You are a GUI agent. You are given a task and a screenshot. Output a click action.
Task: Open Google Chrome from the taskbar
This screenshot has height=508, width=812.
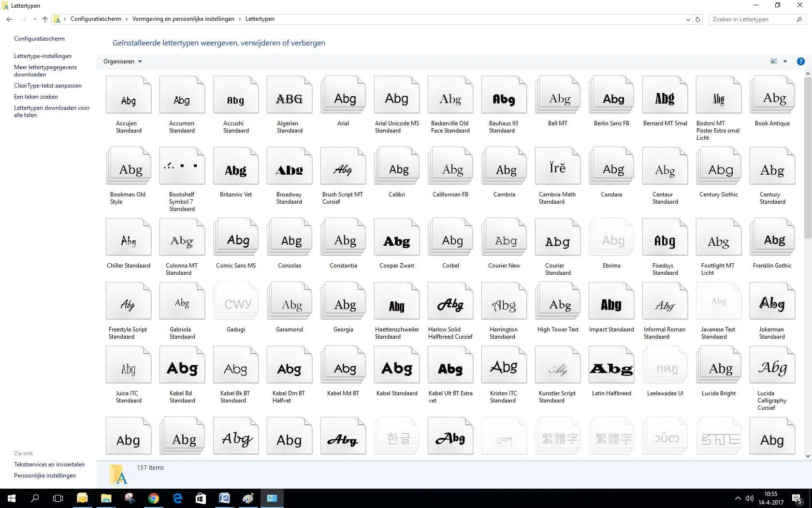154,498
